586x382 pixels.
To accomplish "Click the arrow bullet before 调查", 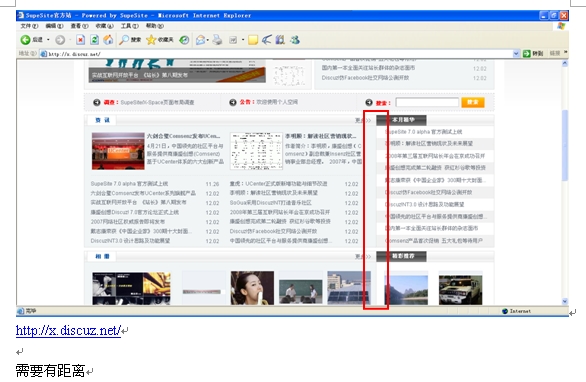I will click(x=96, y=102).
